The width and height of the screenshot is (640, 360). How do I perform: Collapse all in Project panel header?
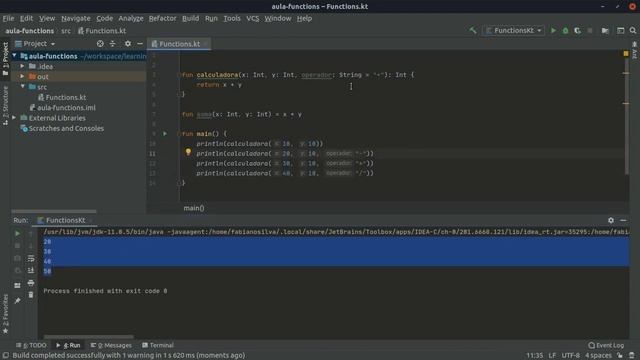(112, 44)
